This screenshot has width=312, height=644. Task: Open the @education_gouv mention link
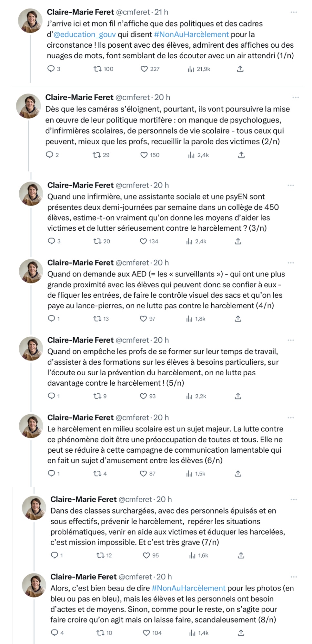[85, 34]
